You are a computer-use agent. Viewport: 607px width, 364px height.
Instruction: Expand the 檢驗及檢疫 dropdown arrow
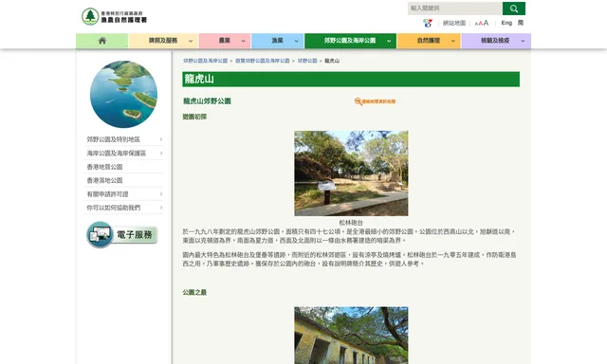pos(523,41)
